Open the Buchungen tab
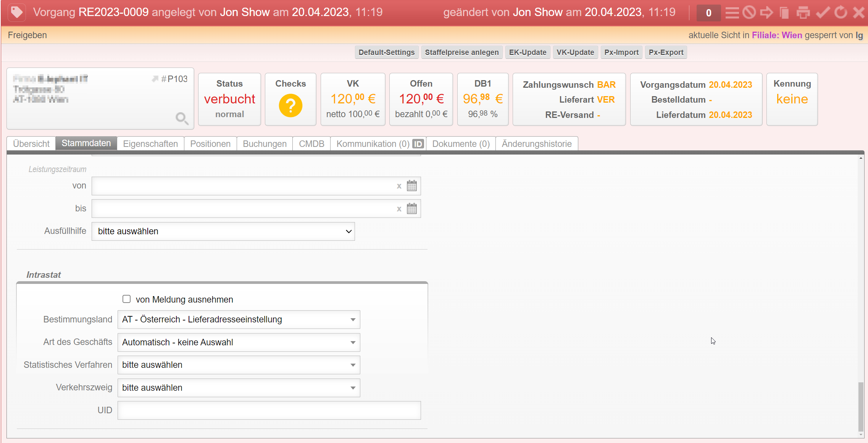 click(x=265, y=144)
